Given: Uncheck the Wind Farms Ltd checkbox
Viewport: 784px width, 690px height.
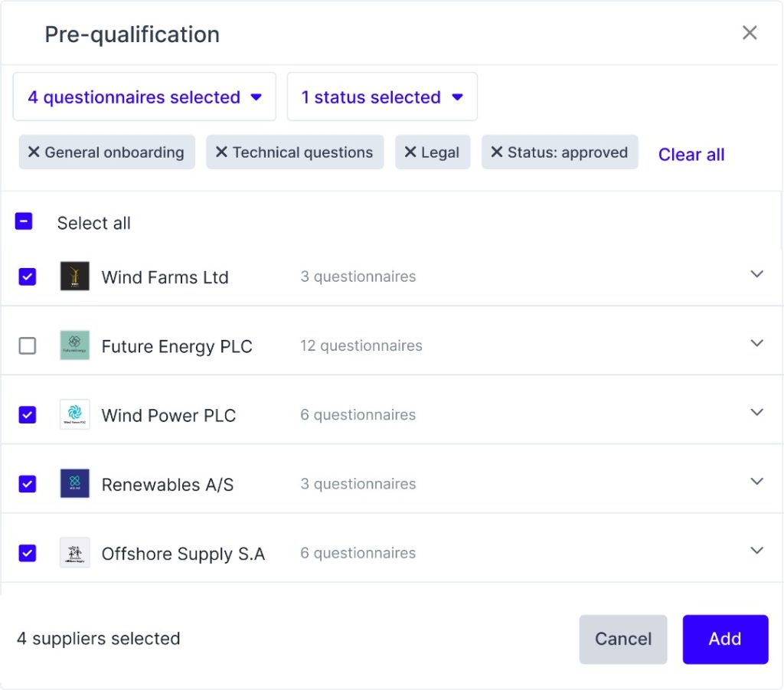Looking at the screenshot, I should pos(28,276).
